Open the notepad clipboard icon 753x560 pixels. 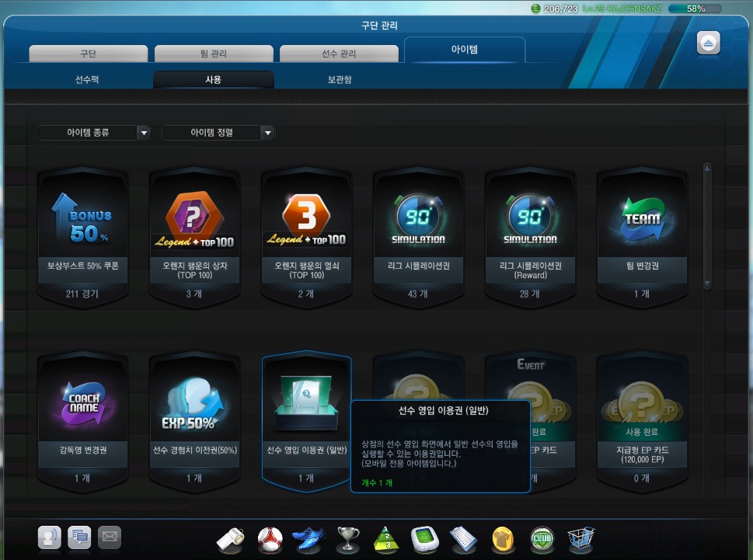[x=463, y=540]
